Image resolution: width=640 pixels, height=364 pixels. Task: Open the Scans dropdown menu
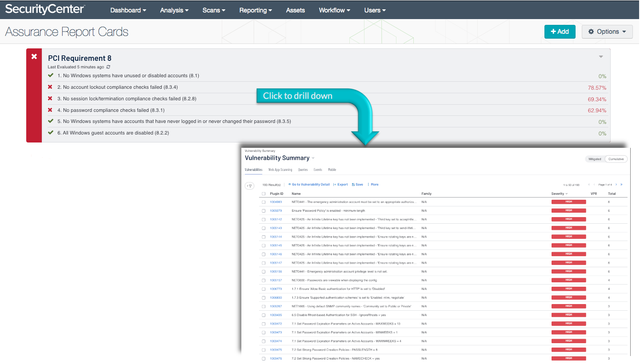click(214, 10)
